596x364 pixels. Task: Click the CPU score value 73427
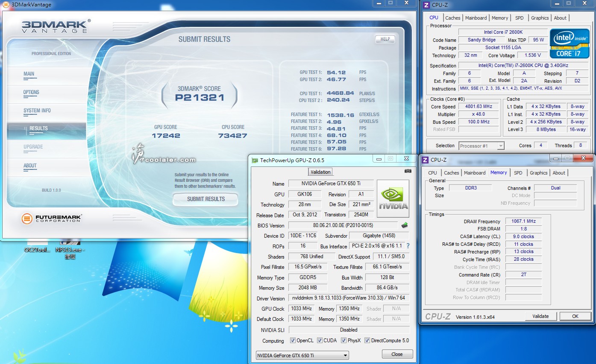pyautogui.click(x=233, y=136)
